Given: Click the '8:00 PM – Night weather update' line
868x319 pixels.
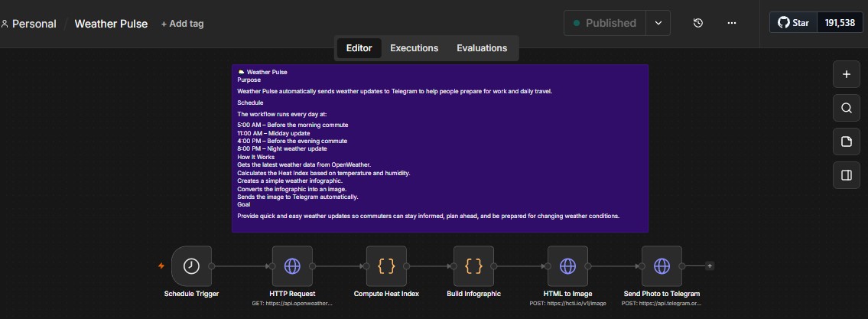Looking at the screenshot, I should point(282,148).
